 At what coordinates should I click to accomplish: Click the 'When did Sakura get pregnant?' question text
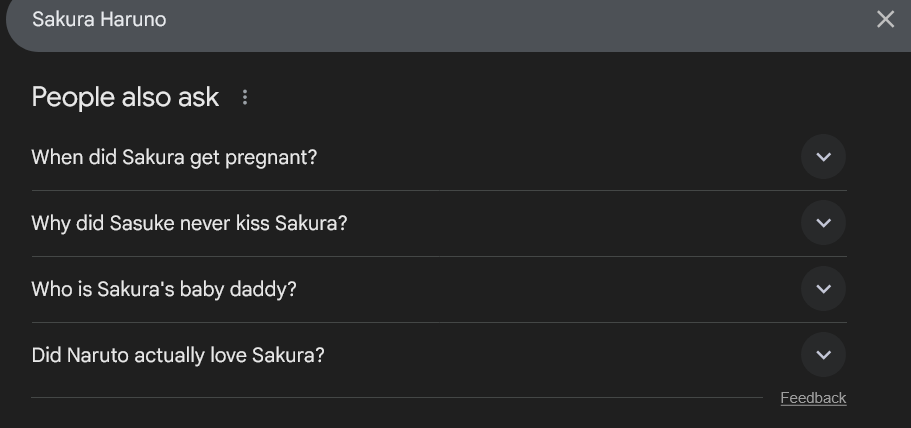click(x=174, y=157)
